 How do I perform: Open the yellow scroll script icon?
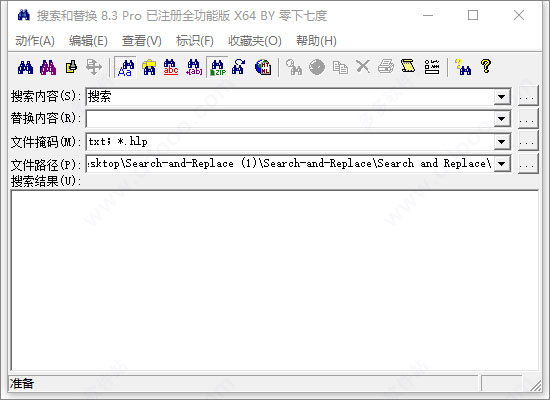408,67
